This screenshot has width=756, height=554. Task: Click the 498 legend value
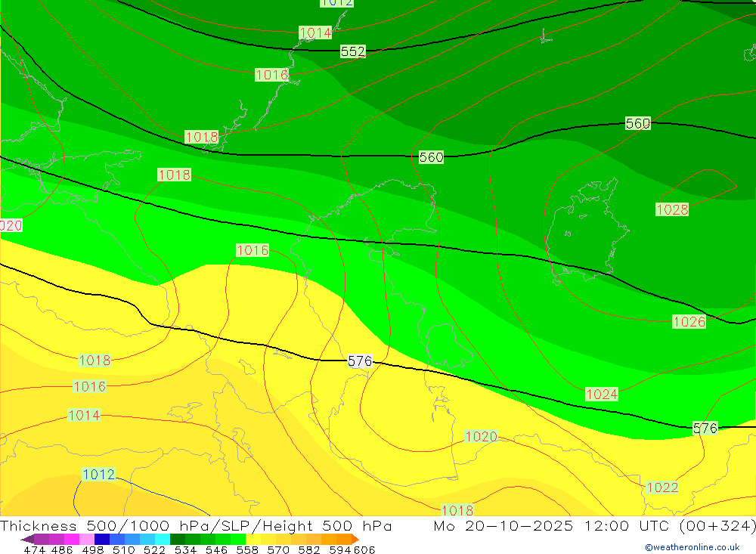93,549
